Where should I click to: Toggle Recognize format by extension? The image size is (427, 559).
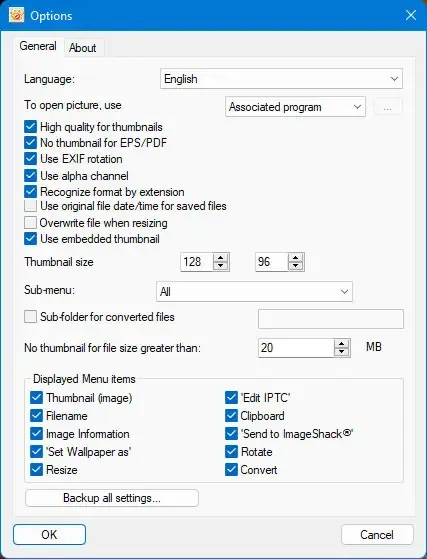coord(31,192)
